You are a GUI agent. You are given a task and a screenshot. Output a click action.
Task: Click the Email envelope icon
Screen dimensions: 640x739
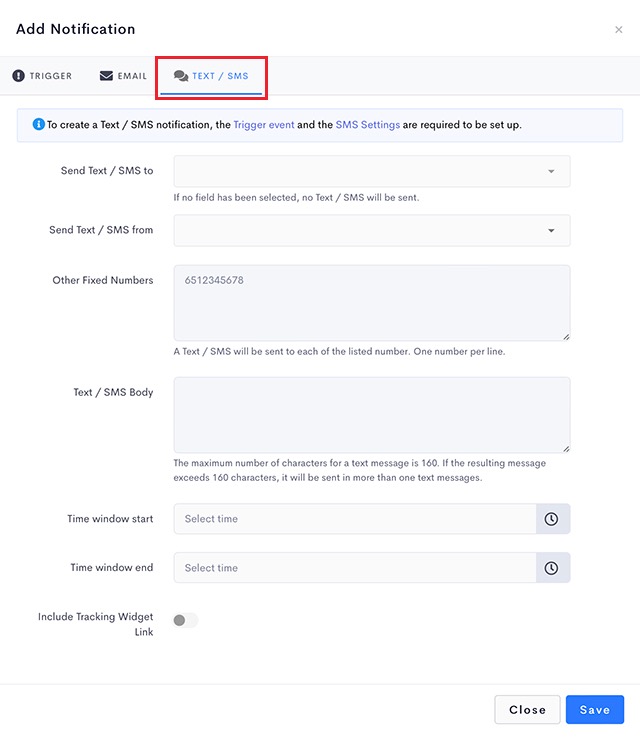106,75
